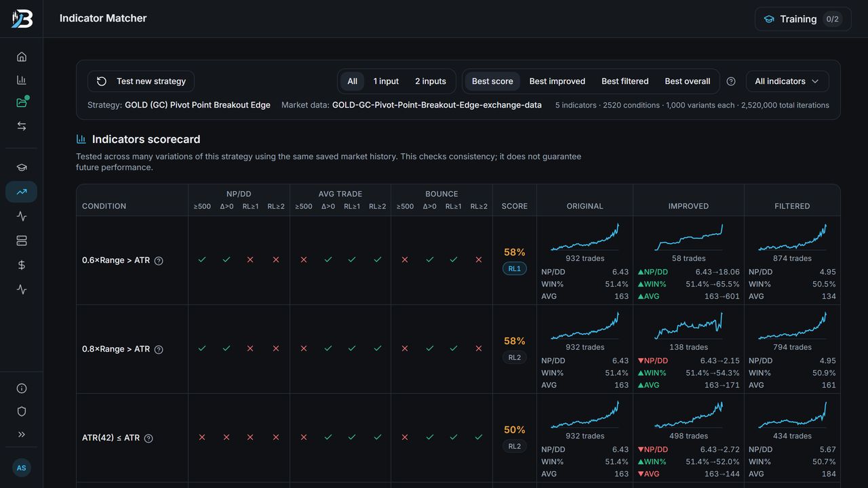868x488 pixels.
Task: Switch to Best filtered view
Action: (625, 81)
